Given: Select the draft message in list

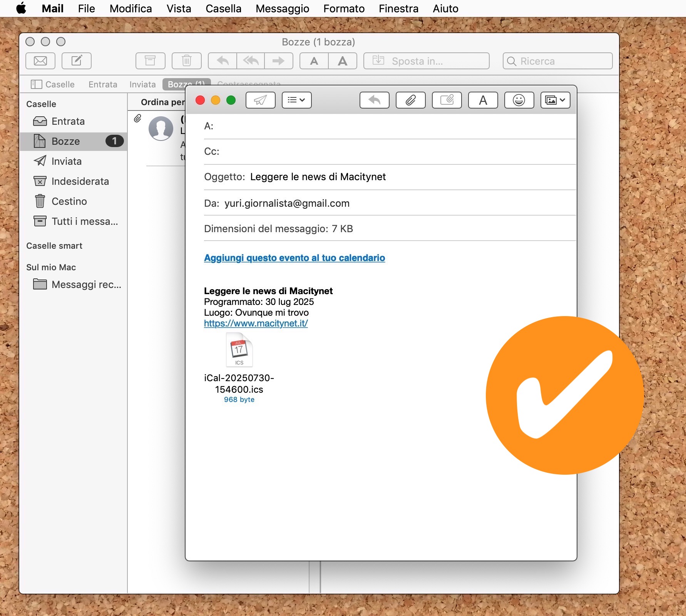Looking at the screenshot, I should (157, 139).
